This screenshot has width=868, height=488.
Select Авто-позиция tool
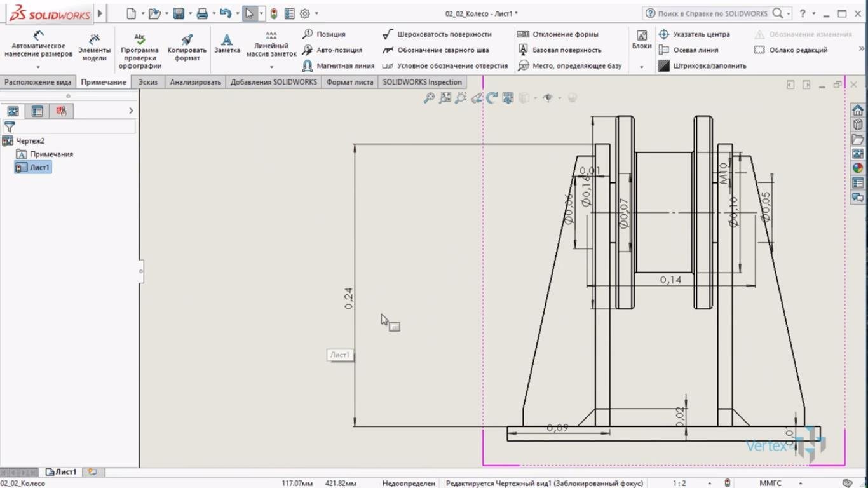pyautogui.click(x=332, y=50)
